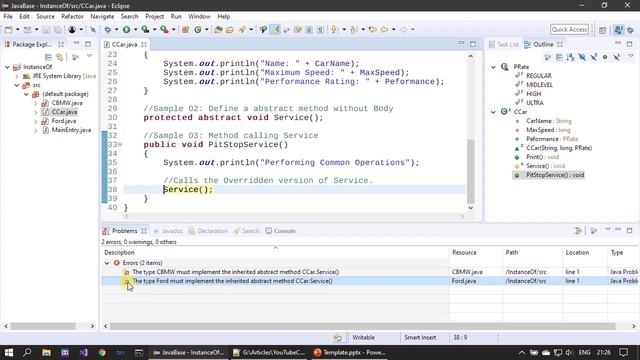The image size is (640, 360).
Task: Toggle Sort alphabetically in Outline
Action: coord(571,57)
